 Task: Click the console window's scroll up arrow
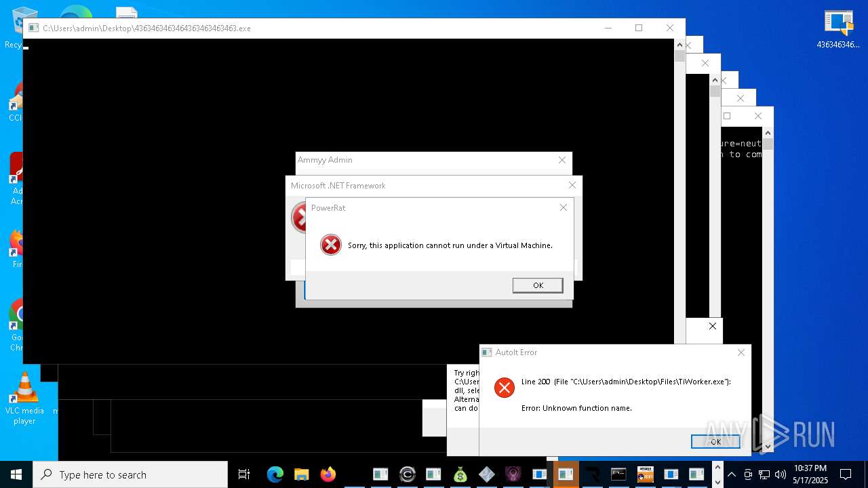tap(679, 45)
